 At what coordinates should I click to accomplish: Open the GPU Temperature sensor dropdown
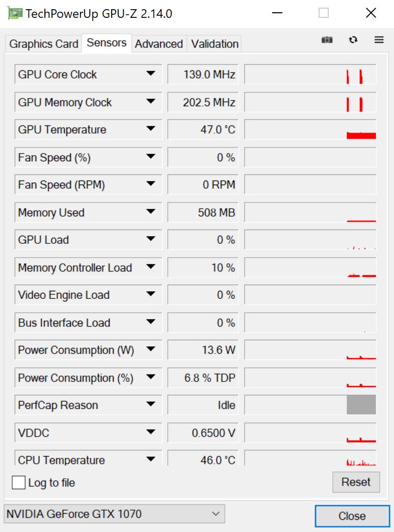(150, 129)
